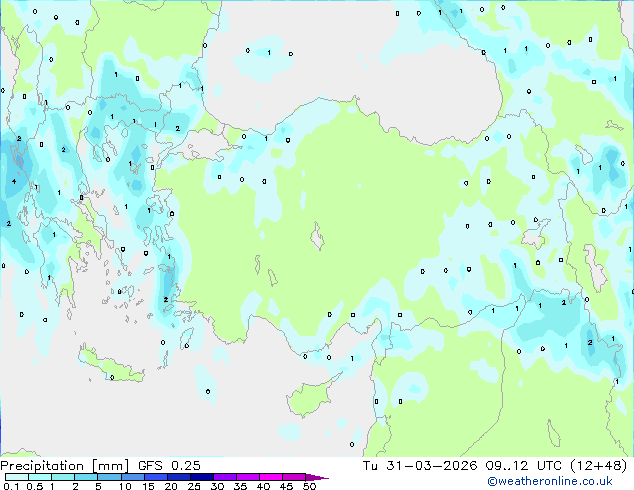Screen dimensions: 634x490
Task: Click legend label '0.5' under color bar
Action: pos(34,486)
